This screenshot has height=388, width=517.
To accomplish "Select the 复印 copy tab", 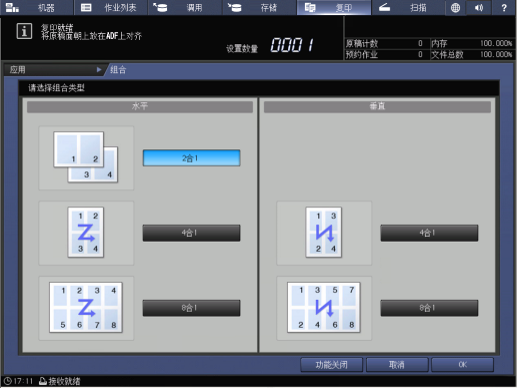I will click(334, 7).
